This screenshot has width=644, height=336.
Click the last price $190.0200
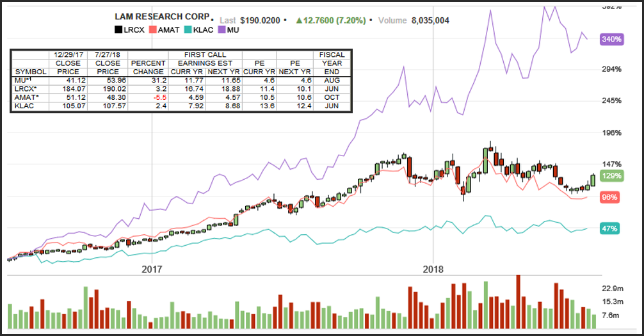260,20
